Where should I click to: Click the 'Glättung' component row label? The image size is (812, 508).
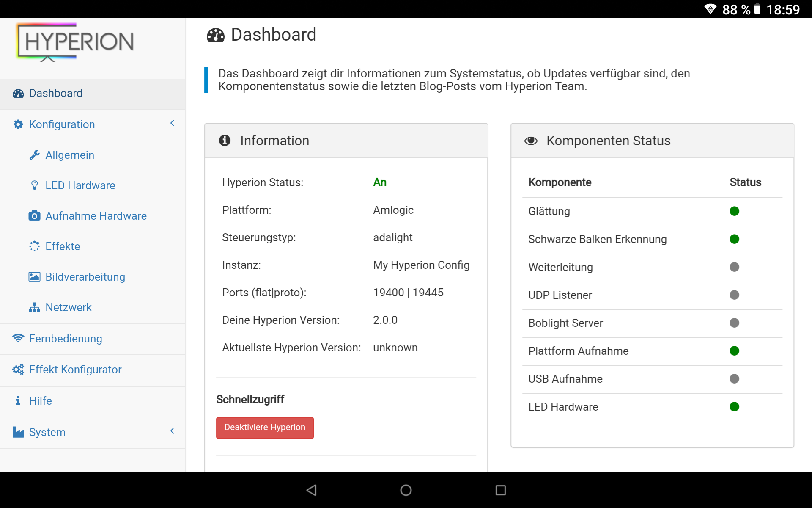(x=549, y=211)
